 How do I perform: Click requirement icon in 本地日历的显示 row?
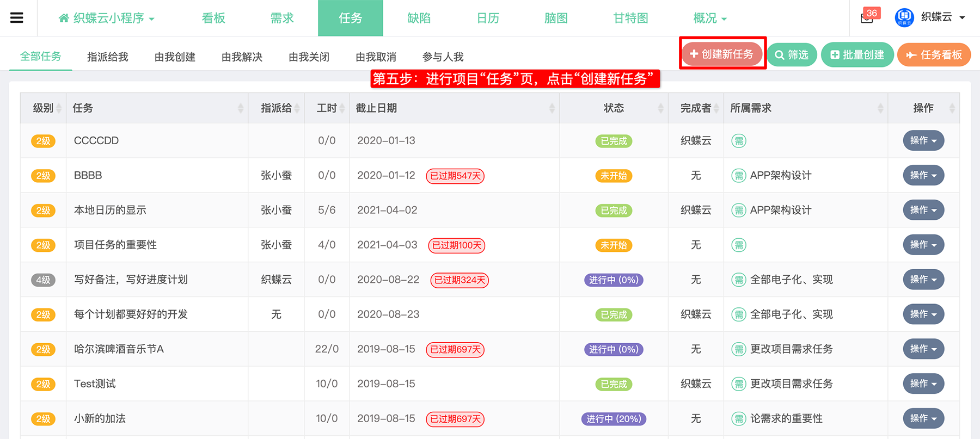pyautogui.click(x=739, y=211)
